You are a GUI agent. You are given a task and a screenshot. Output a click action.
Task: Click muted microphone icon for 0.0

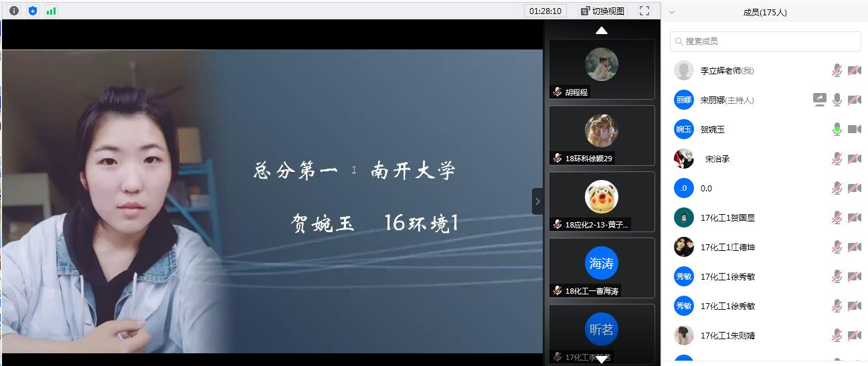click(x=837, y=188)
